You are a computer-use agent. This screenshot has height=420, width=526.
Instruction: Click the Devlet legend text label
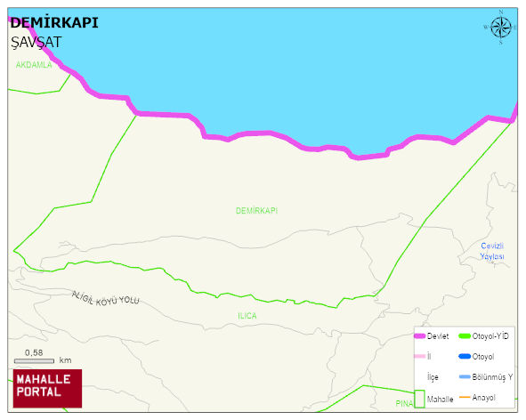[438, 336]
